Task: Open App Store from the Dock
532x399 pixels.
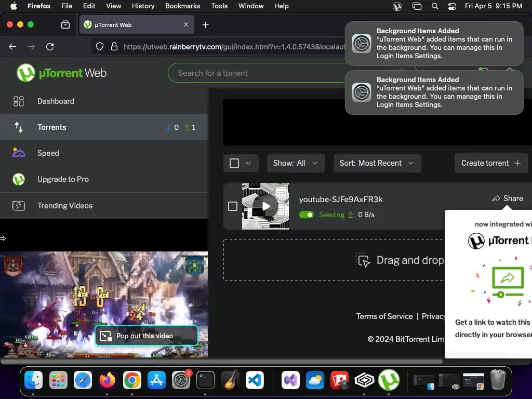Action: coord(156,380)
